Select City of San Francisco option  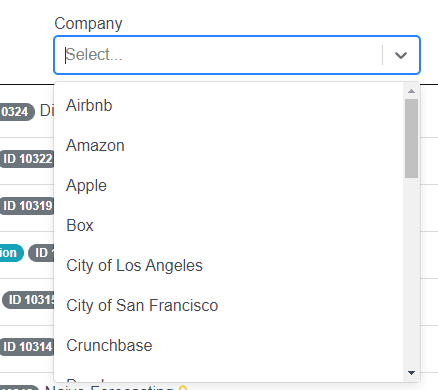point(228,306)
